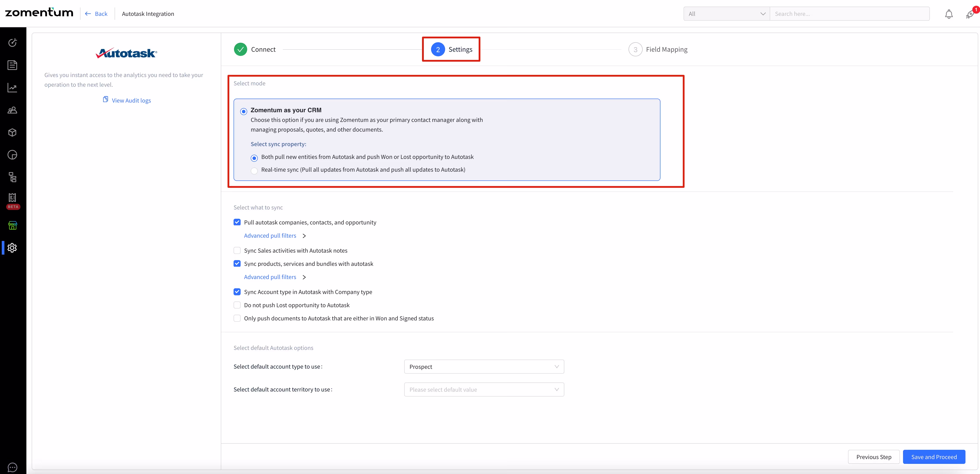Open the settings gear sidebar icon

12,248
